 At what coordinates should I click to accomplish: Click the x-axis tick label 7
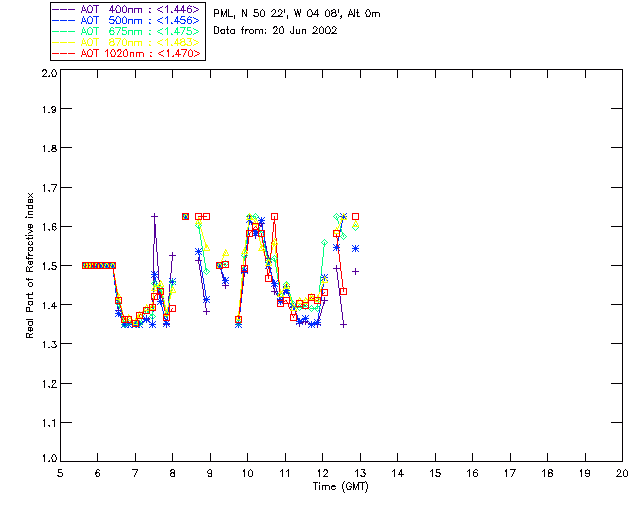(x=135, y=473)
